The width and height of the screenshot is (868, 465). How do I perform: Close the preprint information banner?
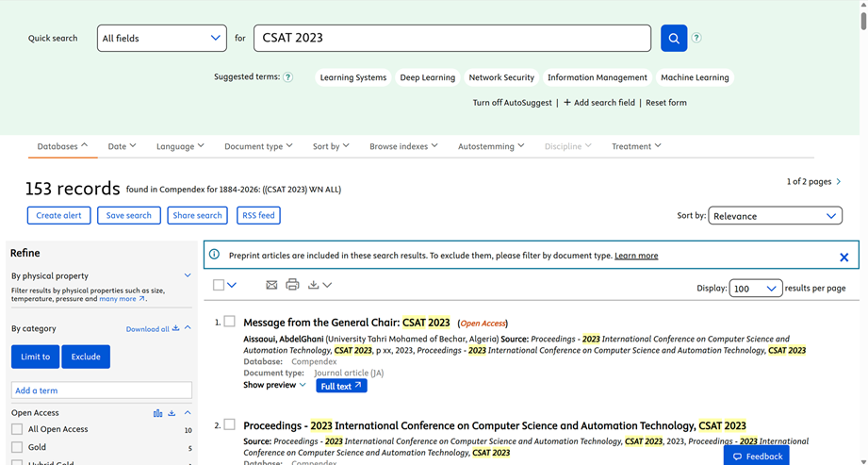[x=843, y=257]
